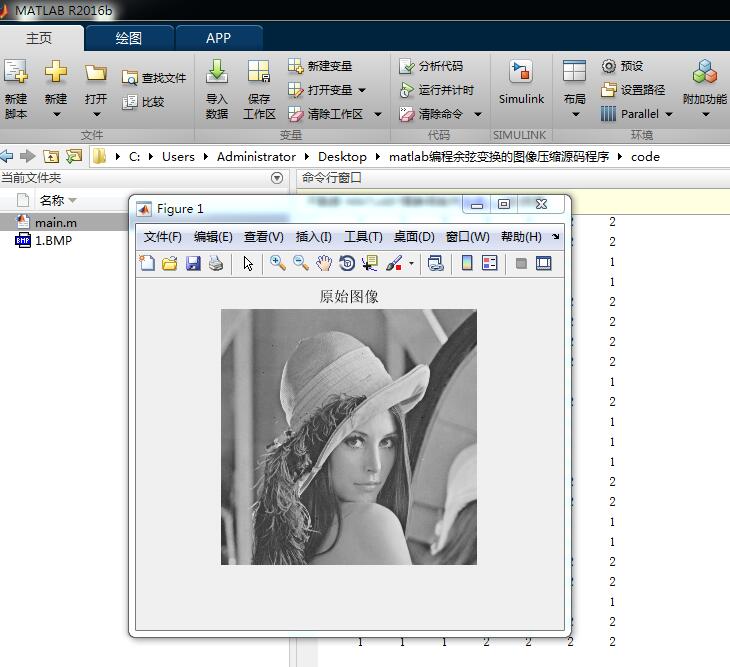Viewport: 730px width, 667px height.
Task: Open the Edit (编辑) menu in Figure 1
Action: pyautogui.click(x=213, y=237)
